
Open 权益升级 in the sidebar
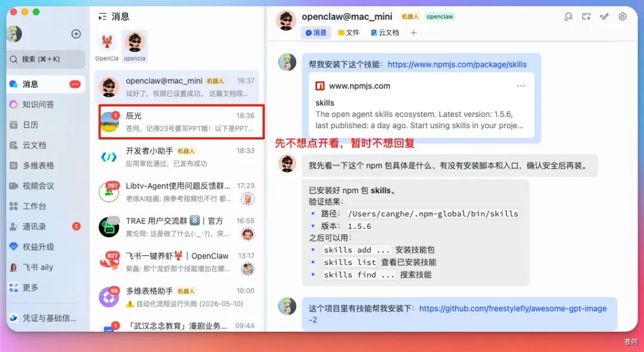point(46,247)
